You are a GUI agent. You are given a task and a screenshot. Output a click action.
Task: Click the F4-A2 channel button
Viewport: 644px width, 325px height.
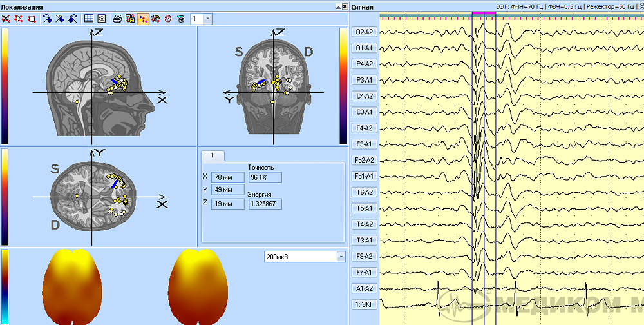point(365,128)
